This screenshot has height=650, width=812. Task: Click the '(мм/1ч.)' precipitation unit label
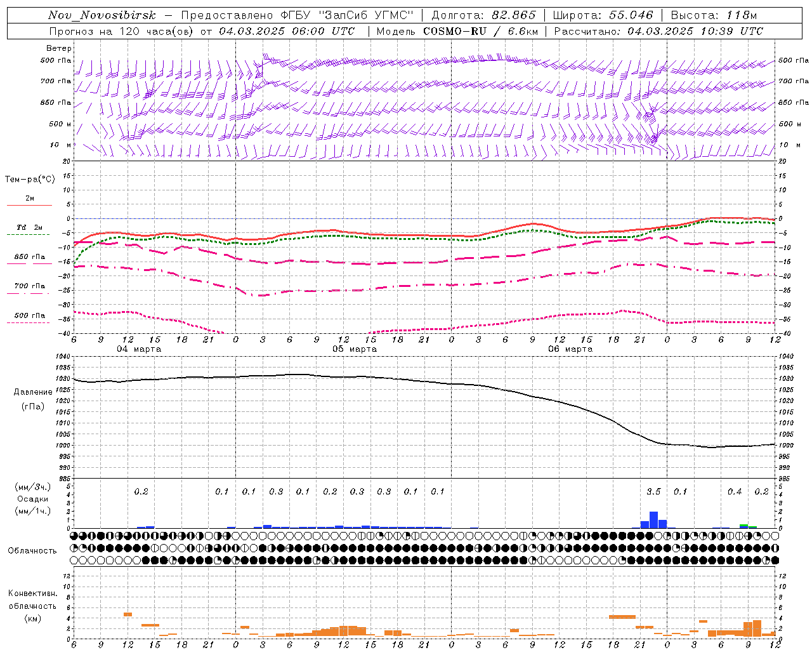point(33,511)
